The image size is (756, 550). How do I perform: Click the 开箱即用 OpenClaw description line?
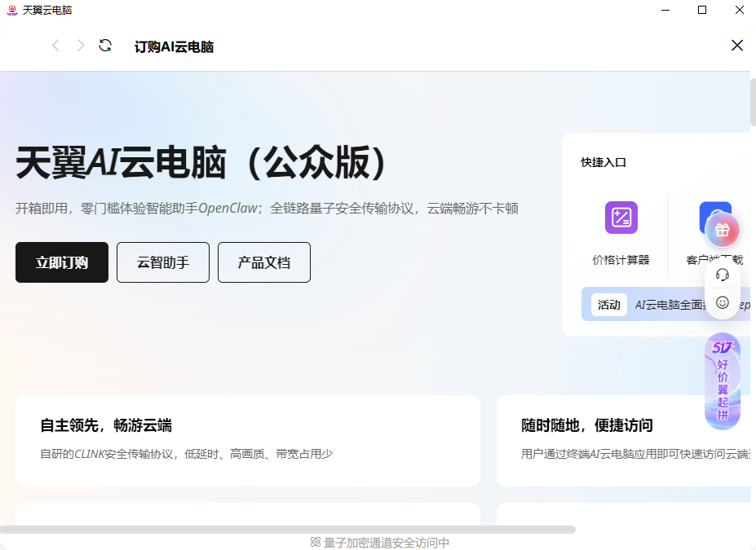point(267,209)
